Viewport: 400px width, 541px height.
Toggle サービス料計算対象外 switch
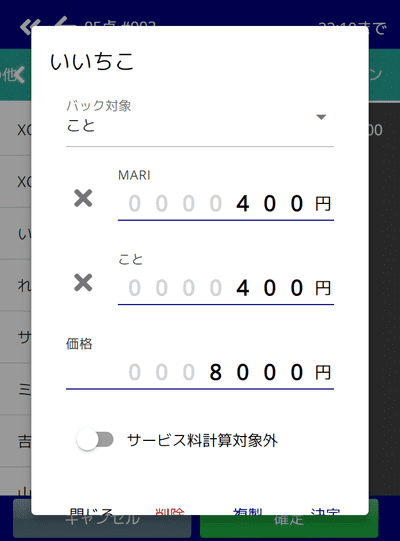pyautogui.click(x=95, y=440)
